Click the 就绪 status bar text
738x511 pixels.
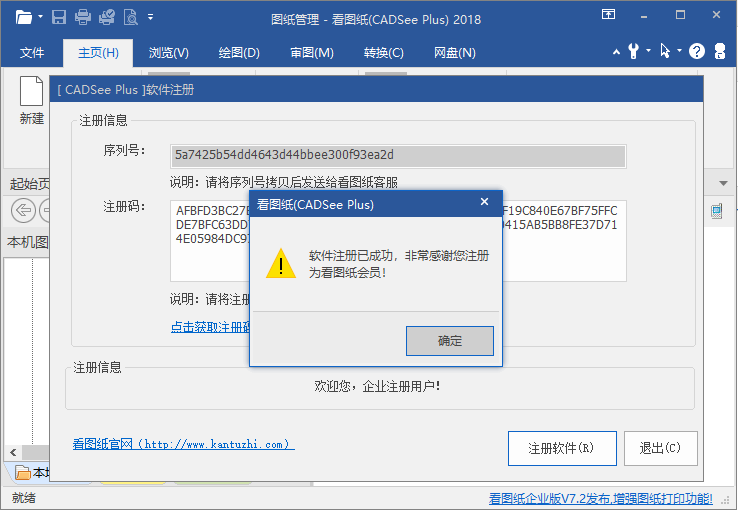[x=24, y=498]
